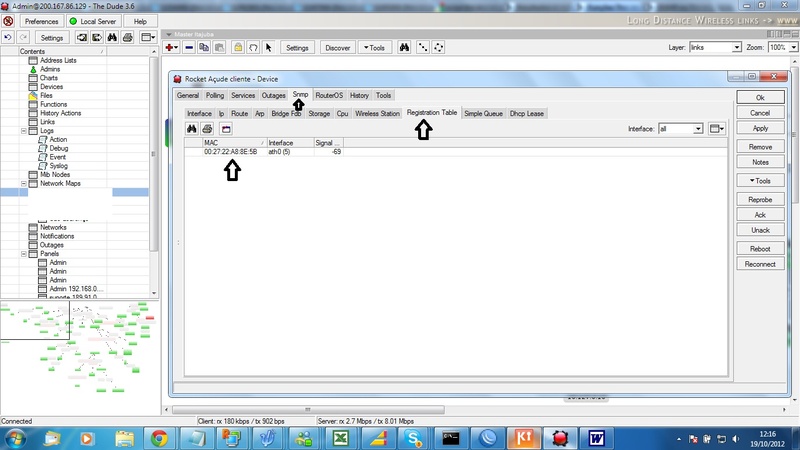Open the column view dropdown beside Interface
The height and width of the screenshot is (450, 800).
coord(717,129)
